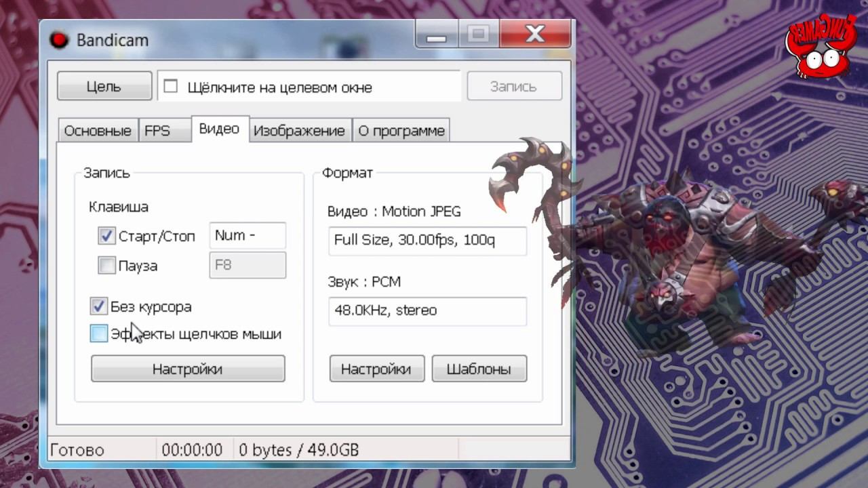Minimize the Bandicam window
This screenshot has width=868, height=488.
point(436,34)
